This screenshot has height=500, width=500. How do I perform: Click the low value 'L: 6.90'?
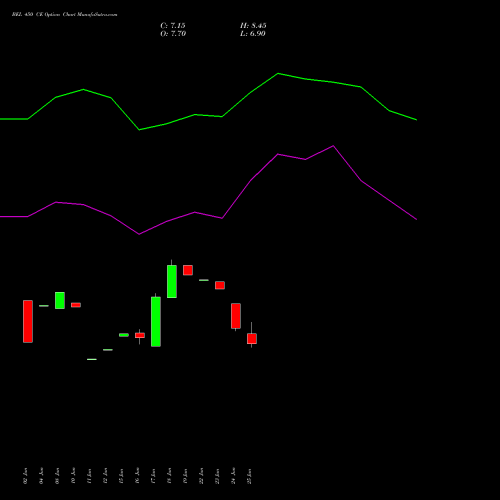point(253,34)
